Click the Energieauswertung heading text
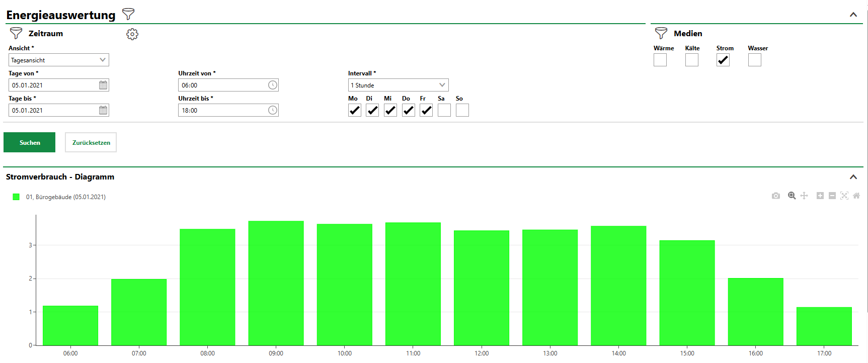868x363 pixels. click(61, 15)
